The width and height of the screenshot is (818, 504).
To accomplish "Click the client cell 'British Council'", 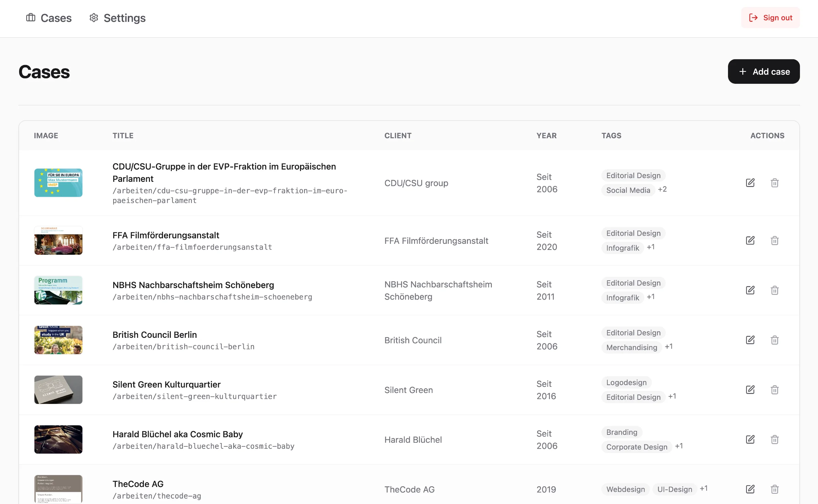I will 413,340.
